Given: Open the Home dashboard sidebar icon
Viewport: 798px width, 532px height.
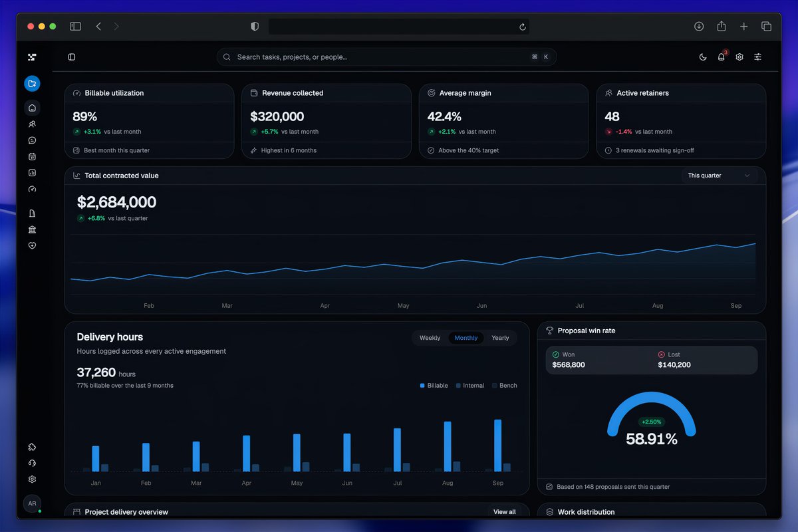Looking at the screenshot, I should [x=32, y=108].
